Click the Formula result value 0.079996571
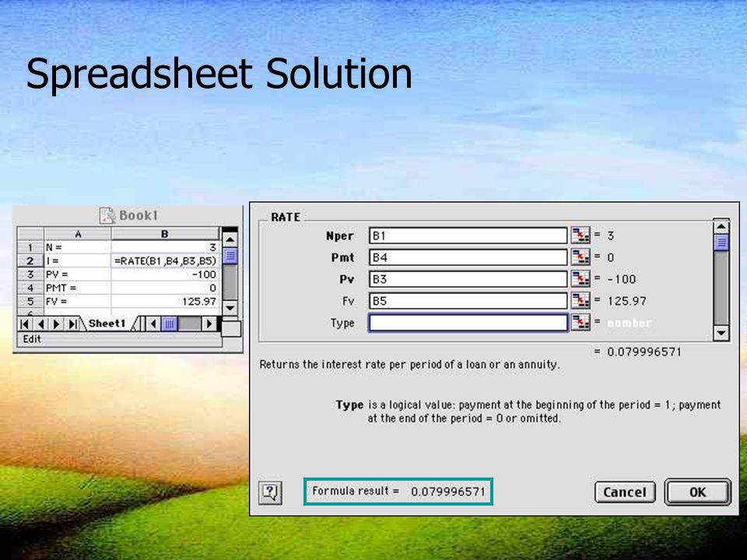 448,492
